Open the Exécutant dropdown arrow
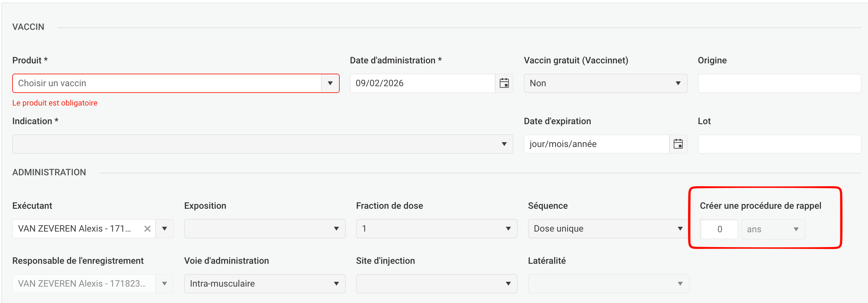 165,229
